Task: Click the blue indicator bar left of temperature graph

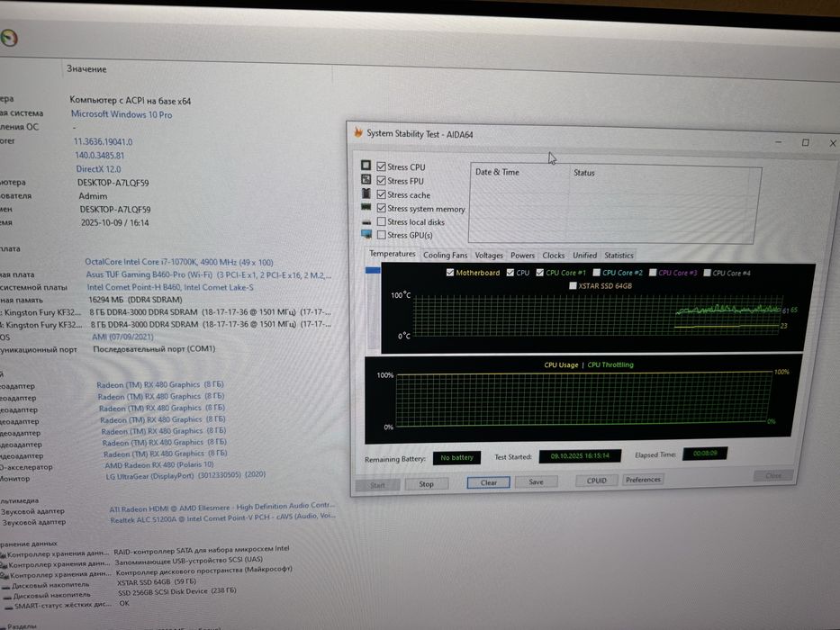Action: (x=373, y=271)
